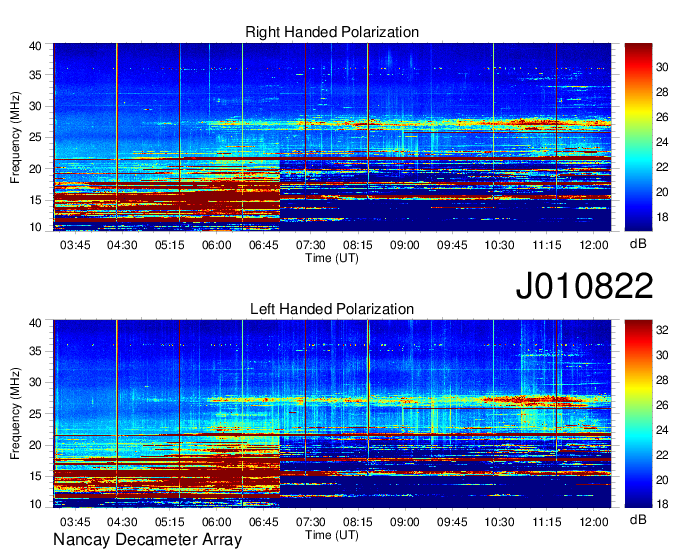
Task: Click "Time (UT)" label of Right Handed plot
Action: click(x=332, y=258)
